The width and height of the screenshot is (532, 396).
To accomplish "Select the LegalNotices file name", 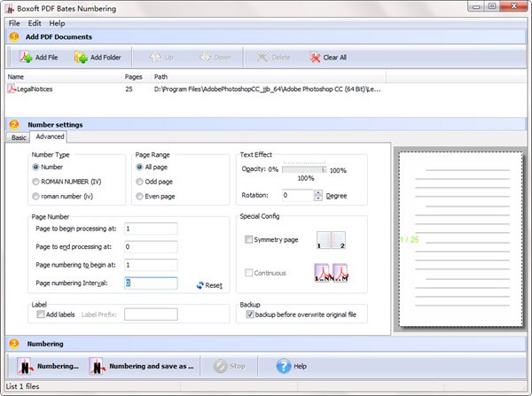I will click(35, 89).
